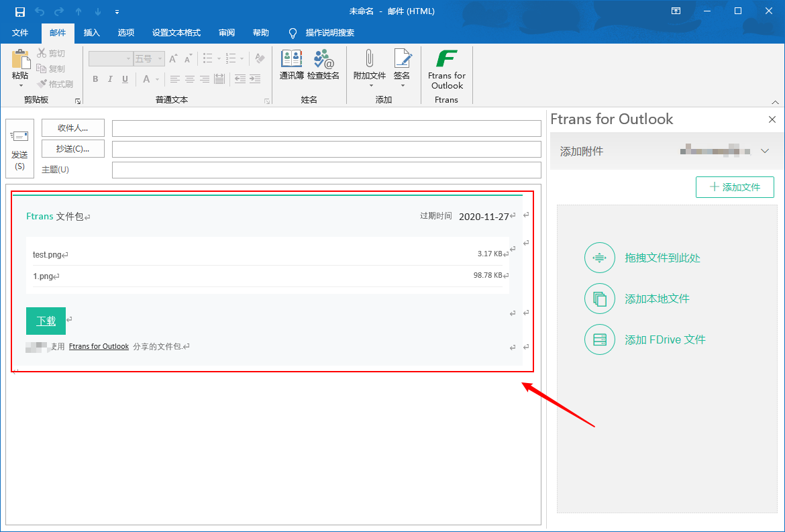The height and width of the screenshot is (532, 785).
Task: Click the 添加 FDrive 文件 drive icon
Action: [x=599, y=340]
